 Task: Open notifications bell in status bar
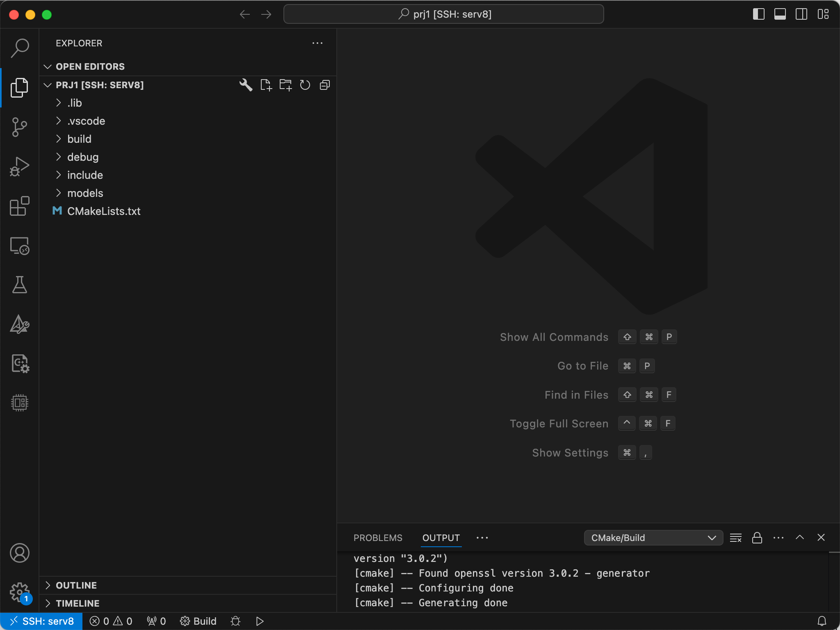[x=822, y=621]
